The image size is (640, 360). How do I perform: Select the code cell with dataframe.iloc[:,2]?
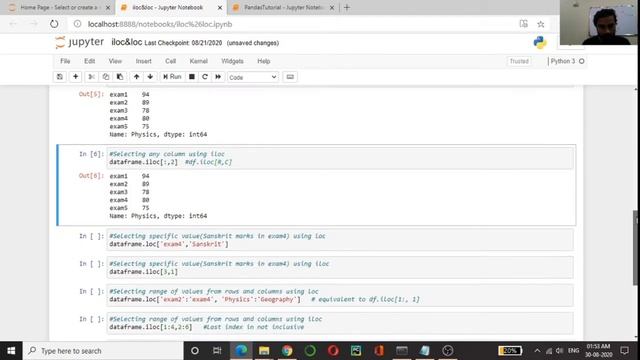(x=340, y=158)
